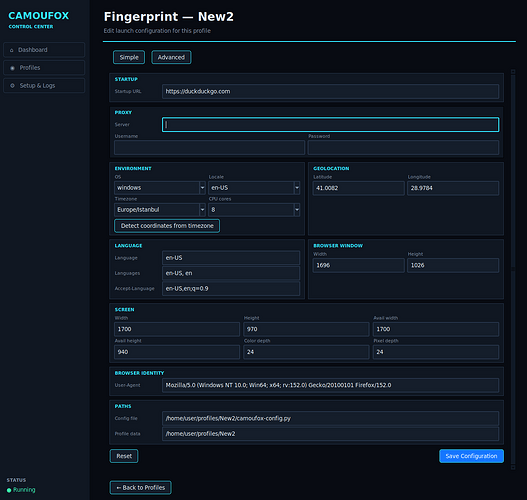The width and height of the screenshot is (527, 500).
Task: Switch to the Simple tab
Action: click(129, 57)
